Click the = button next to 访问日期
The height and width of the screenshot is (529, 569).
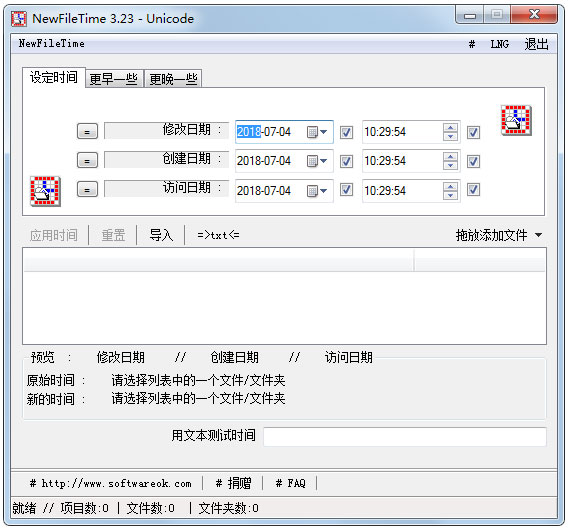coord(87,189)
